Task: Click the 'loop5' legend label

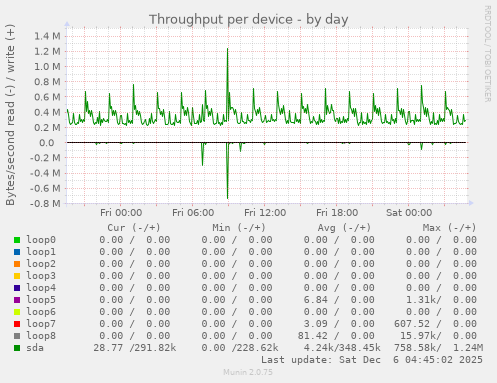Action: click(41, 300)
